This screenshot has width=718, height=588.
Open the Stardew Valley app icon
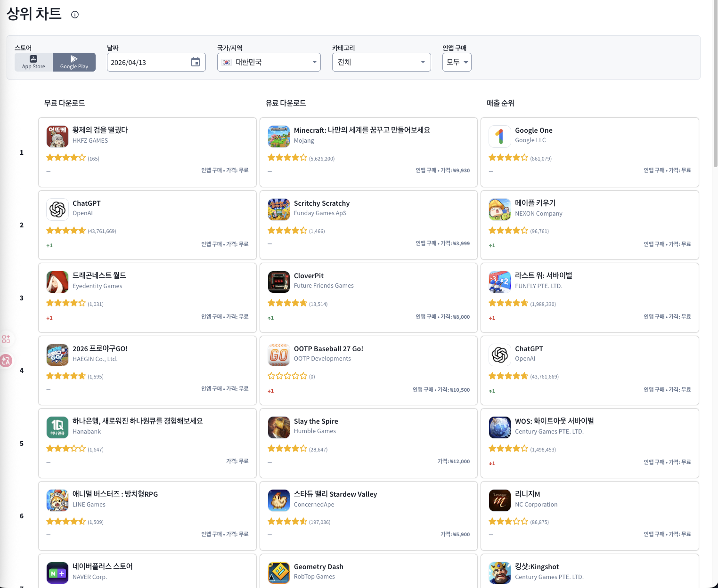point(279,500)
